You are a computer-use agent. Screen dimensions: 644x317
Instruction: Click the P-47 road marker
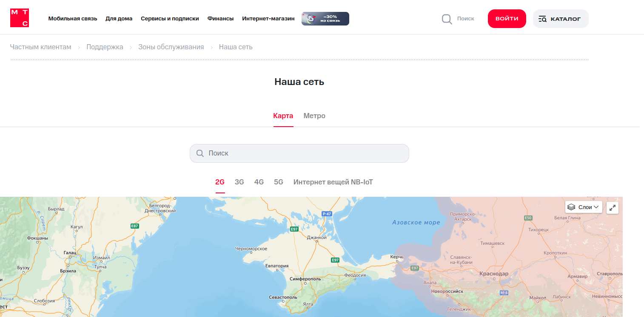tap(327, 214)
